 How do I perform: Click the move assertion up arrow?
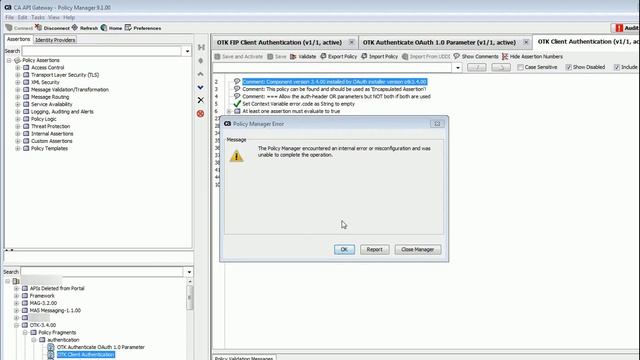200,74
